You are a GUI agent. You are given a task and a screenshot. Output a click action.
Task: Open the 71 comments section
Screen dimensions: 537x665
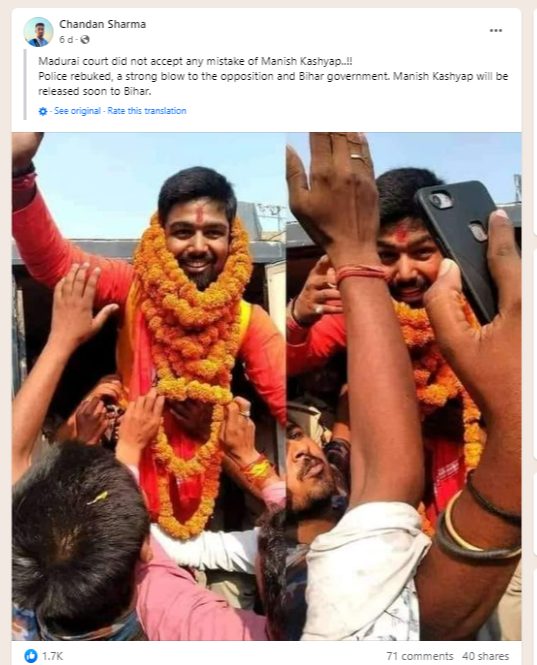[420, 656]
